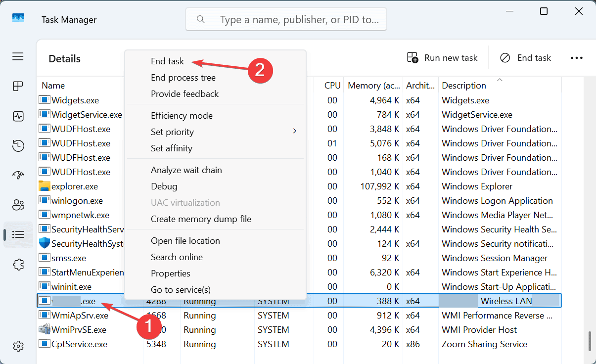
Task: Select Analyze wait chain
Action: pyautogui.click(x=186, y=170)
